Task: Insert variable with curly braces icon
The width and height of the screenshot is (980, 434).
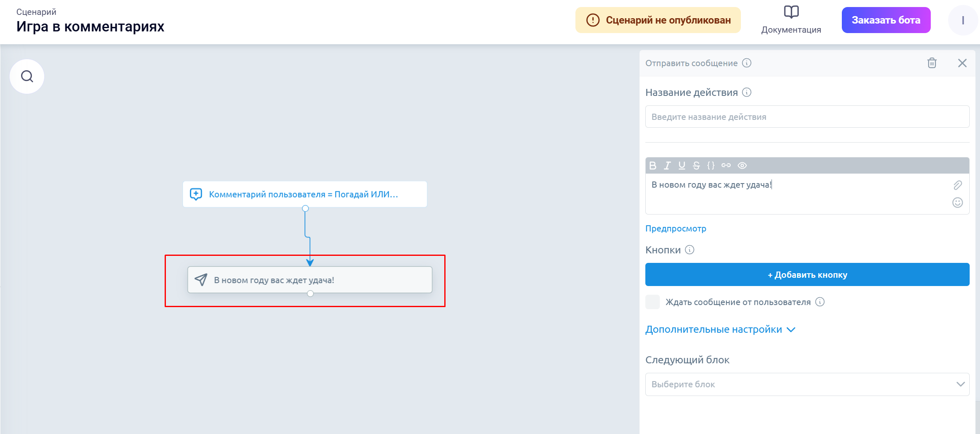Action: pyautogui.click(x=711, y=166)
